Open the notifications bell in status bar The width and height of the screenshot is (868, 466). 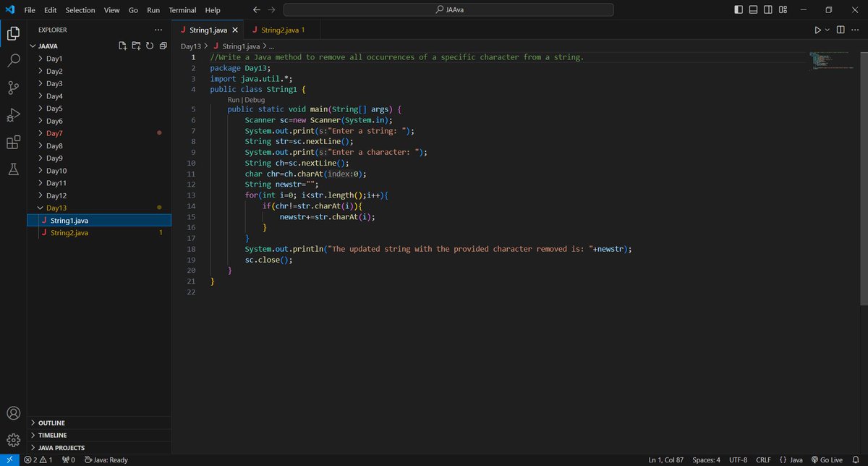[854, 459]
